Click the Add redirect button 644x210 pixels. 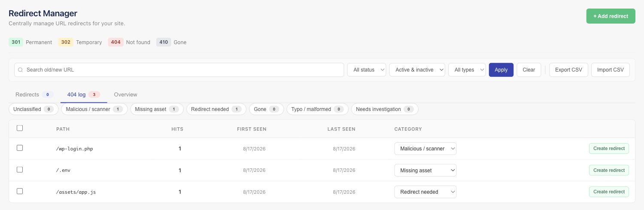coord(611,16)
